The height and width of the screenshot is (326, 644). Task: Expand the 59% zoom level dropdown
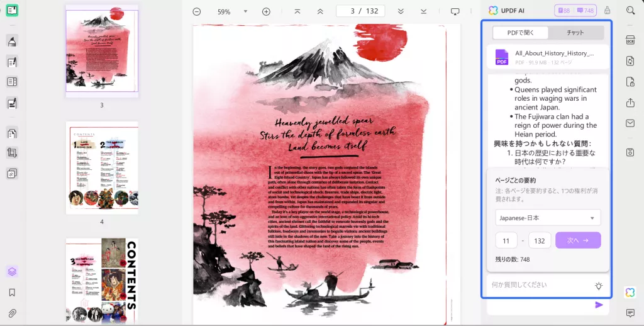tap(245, 11)
